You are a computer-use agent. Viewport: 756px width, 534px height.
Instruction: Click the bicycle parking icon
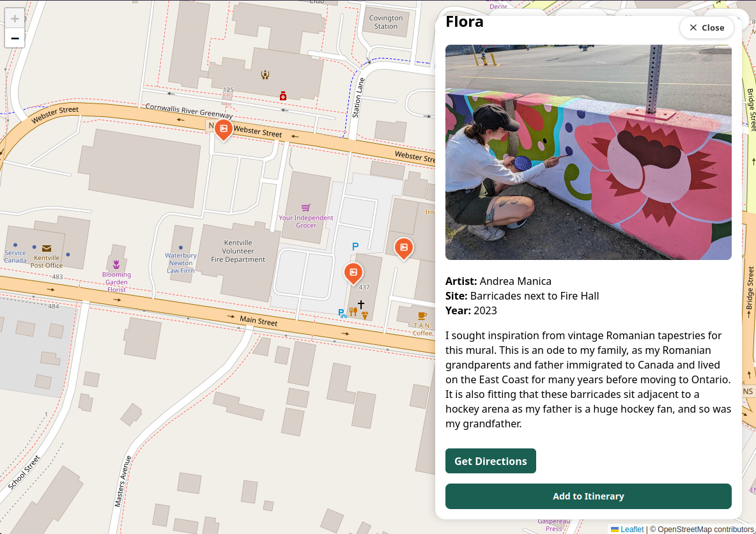coord(342,313)
